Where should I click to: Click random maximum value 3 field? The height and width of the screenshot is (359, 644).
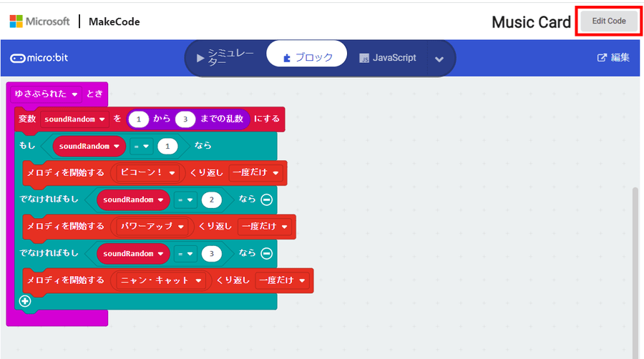[185, 119]
